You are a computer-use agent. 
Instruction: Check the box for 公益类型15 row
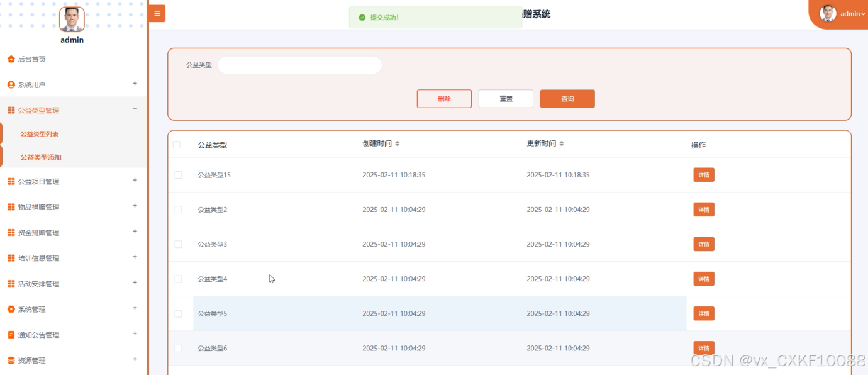click(x=178, y=175)
